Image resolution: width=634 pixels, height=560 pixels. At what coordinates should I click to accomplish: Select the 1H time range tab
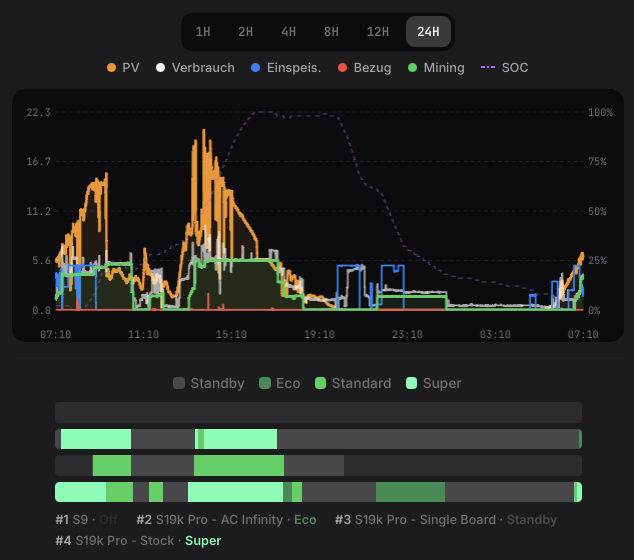pos(203,32)
